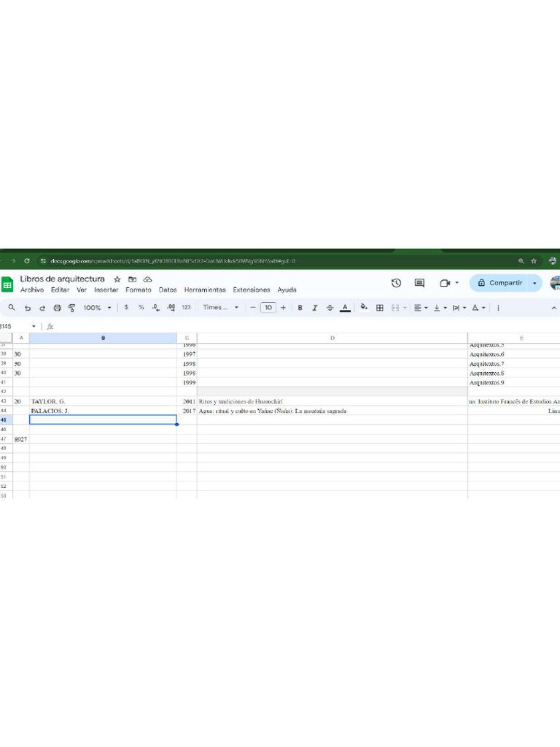Toggle bold formatting

point(300,308)
